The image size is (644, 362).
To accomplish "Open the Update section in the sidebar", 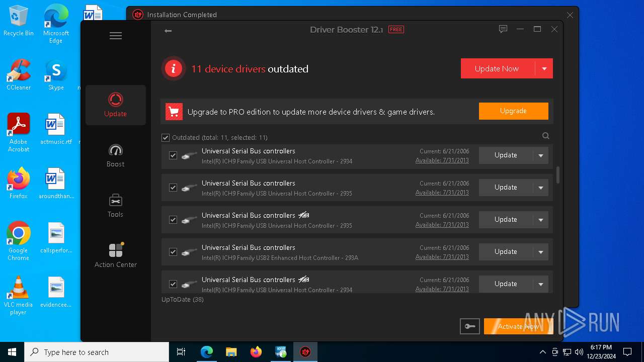I will point(116,105).
